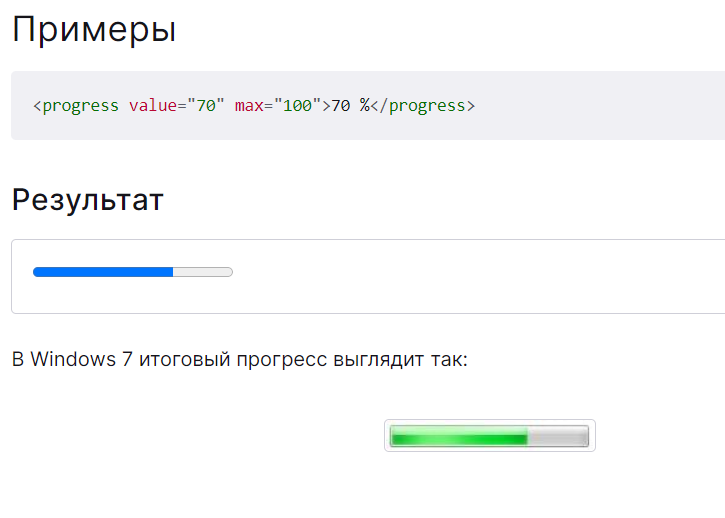Click the '70 %' fallback text in code

pyautogui.click(x=350, y=105)
